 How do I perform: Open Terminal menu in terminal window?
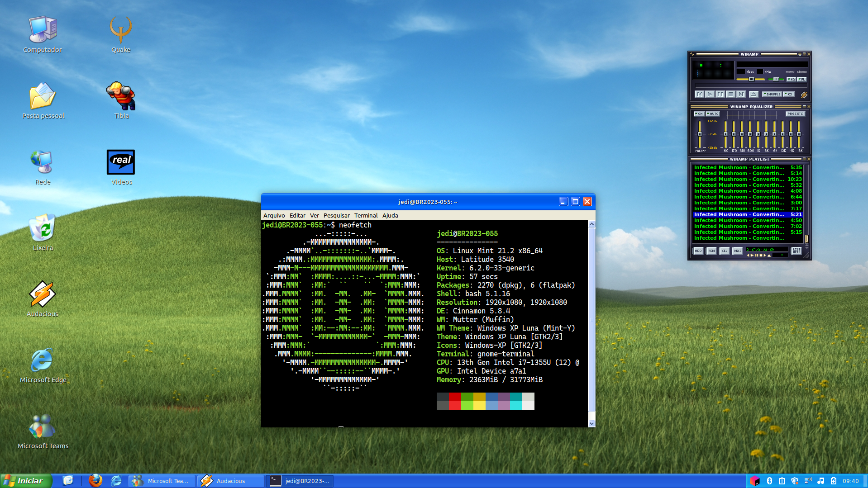366,216
